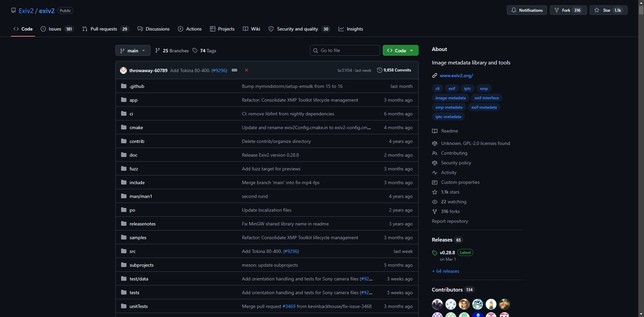Open the unitTests folder
The width and height of the screenshot is (644, 317).
click(x=139, y=306)
